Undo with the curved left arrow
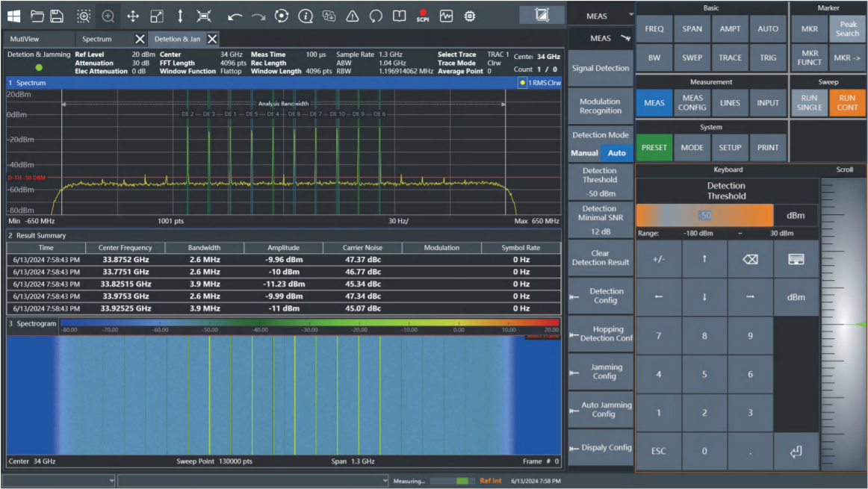The width and height of the screenshot is (868, 489). click(235, 16)
